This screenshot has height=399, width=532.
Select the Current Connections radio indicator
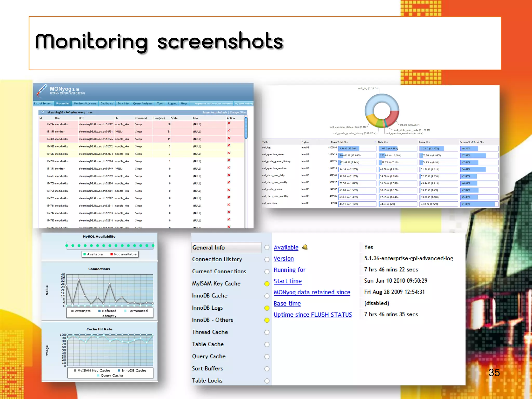[x=267, y=272]
